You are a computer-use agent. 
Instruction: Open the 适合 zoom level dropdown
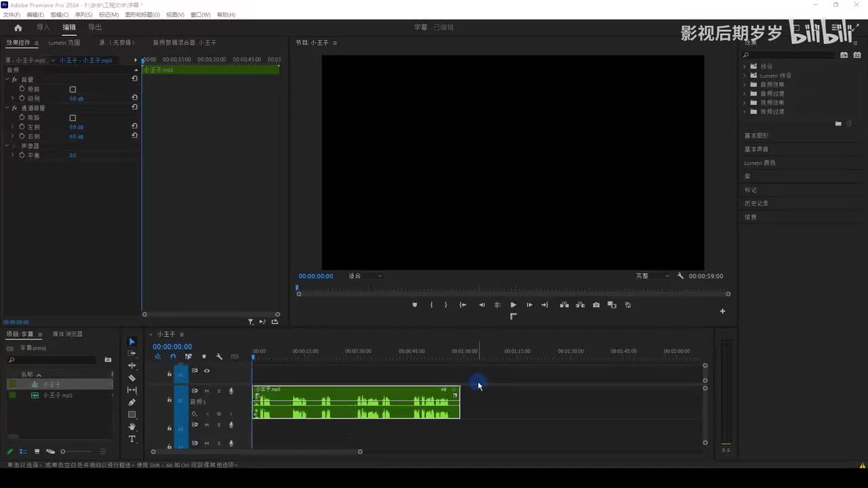(x=366, y=276)
